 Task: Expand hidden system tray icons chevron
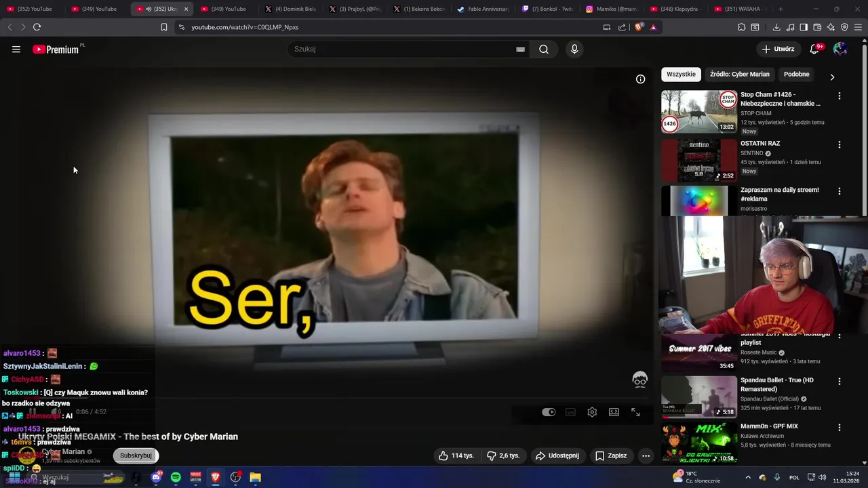tap(748, 477)
